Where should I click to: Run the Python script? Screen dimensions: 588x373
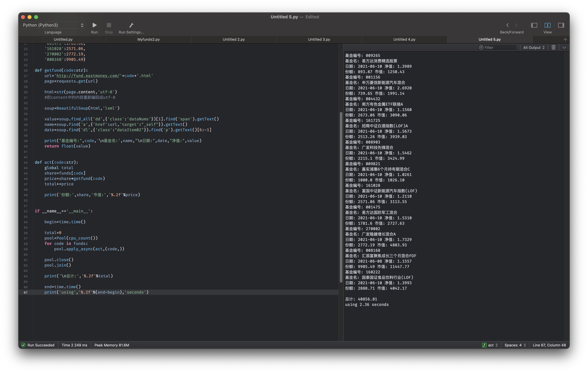(x=94, y=25)
